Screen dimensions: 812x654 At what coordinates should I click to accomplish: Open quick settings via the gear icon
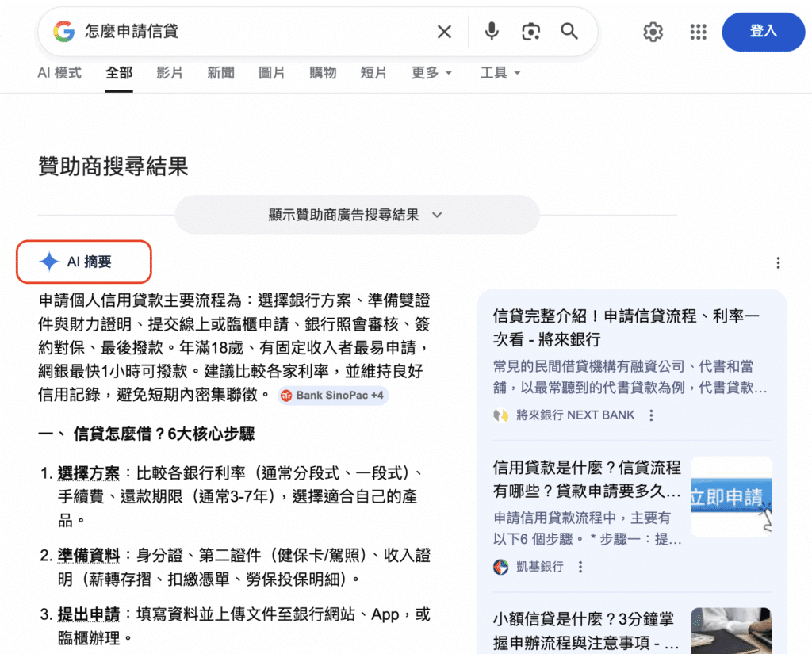click(x=653, y=32)
